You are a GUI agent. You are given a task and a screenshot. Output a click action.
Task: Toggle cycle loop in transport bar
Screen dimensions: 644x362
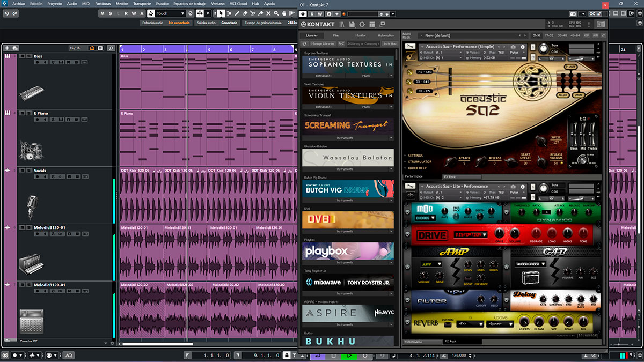[x=318, y=355]
